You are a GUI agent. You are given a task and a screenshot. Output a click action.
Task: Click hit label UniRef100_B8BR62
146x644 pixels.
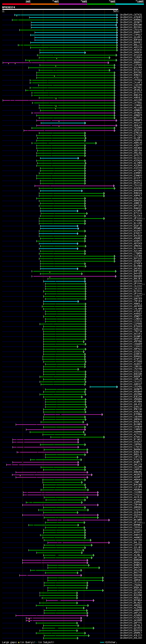(x=131, y=63)
